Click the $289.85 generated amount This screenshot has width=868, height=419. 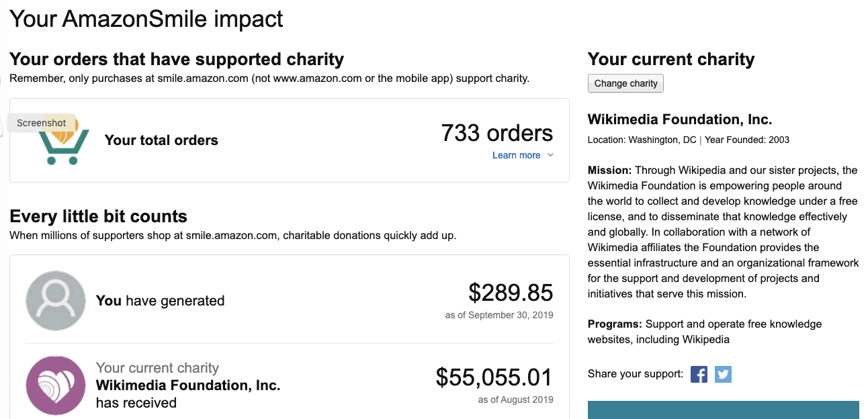(511, 293)
